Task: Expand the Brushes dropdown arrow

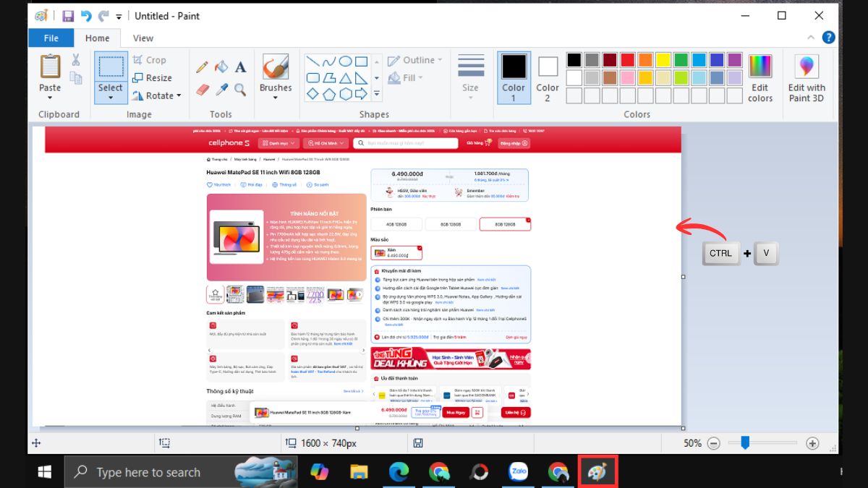Action: point(275,98)
